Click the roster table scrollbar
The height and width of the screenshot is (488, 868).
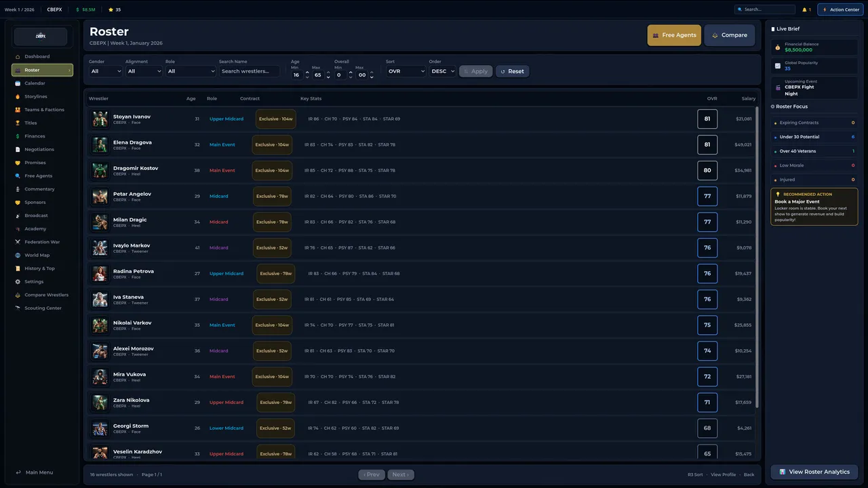coord(757,258)
